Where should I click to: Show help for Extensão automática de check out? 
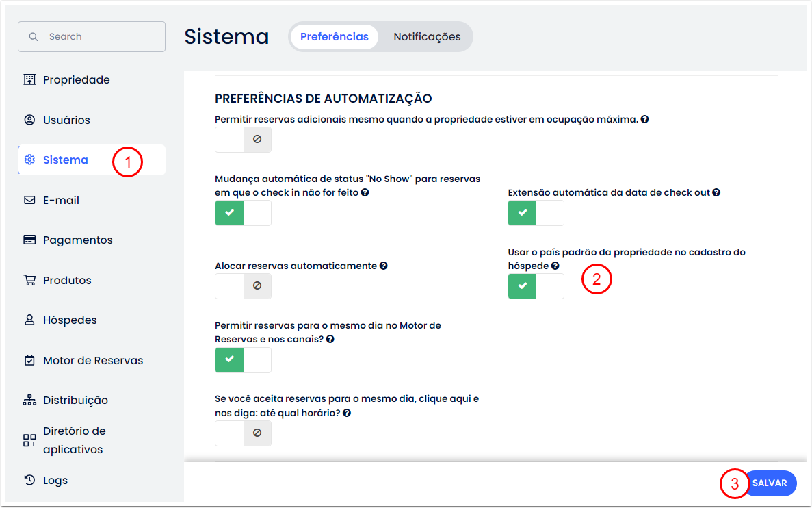coord(716,192)
